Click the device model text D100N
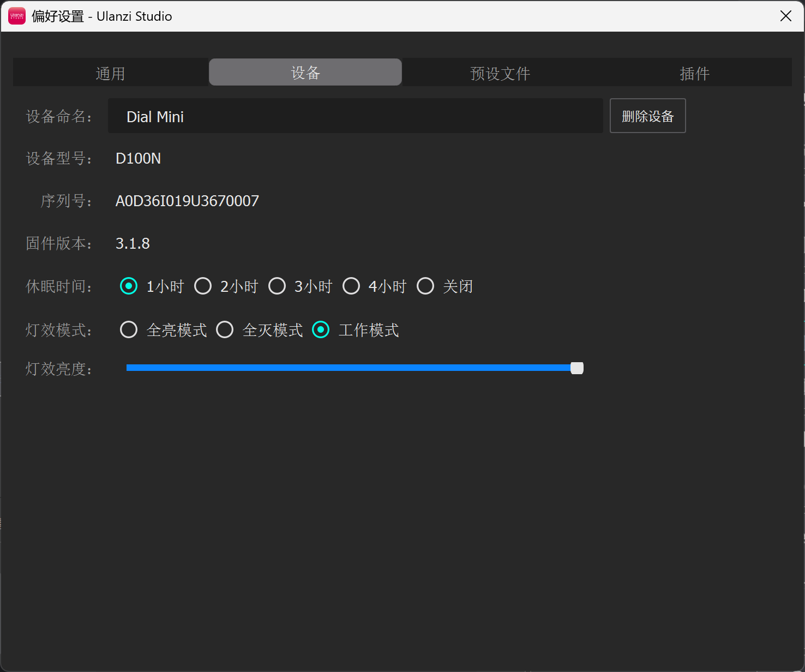Screen dimensions: 805x672 click(x=138, y=158)
